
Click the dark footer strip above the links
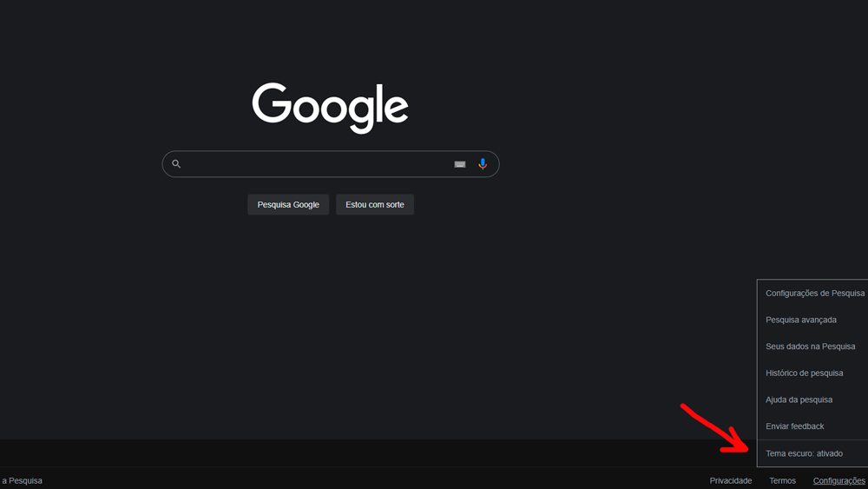[x=347, y=453]
